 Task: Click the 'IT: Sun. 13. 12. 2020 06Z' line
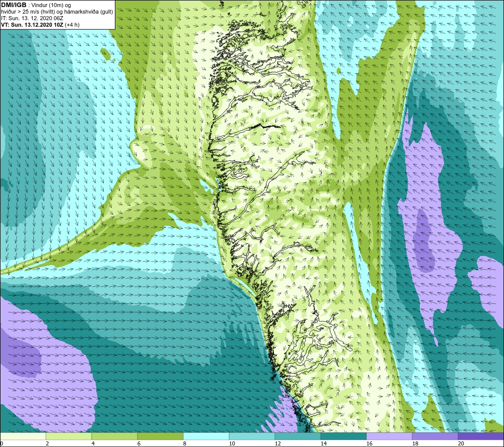click(x=32, y=18)
